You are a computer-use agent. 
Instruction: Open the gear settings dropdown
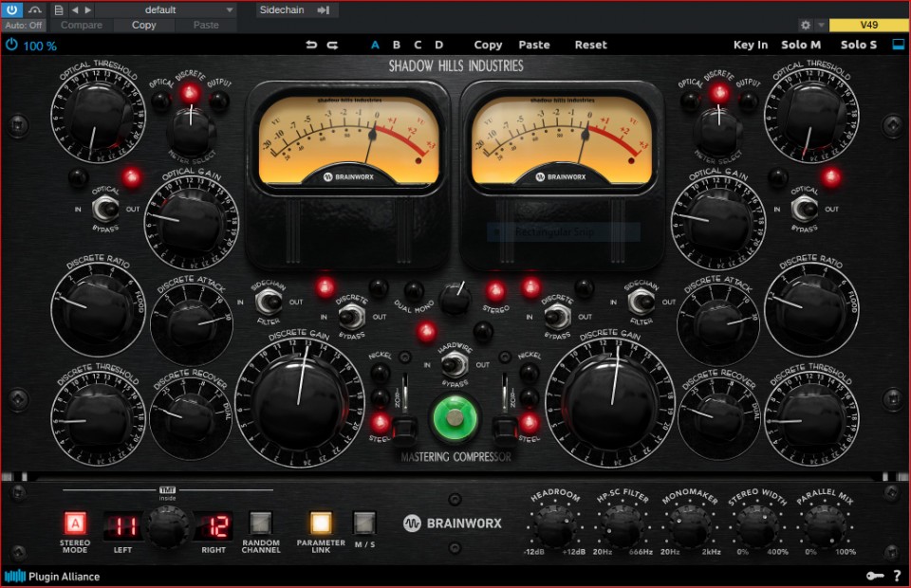pyautogui.click(x=811, y=26)
